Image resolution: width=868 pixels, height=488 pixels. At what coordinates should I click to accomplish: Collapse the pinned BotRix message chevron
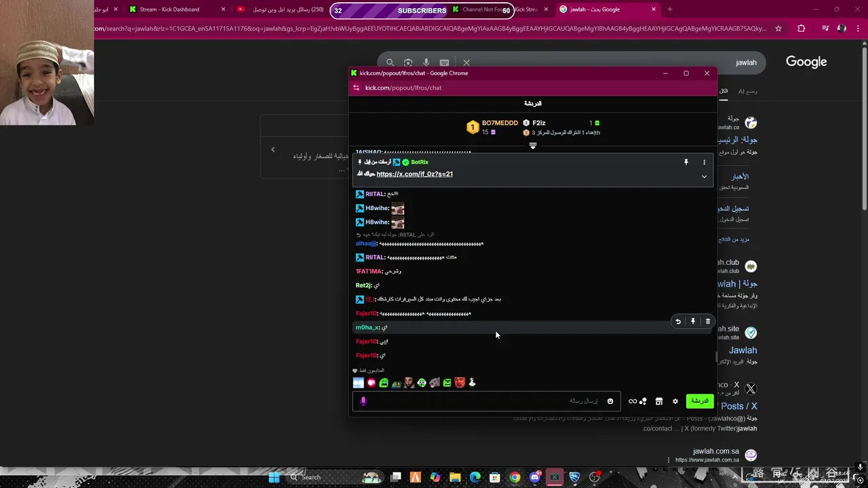tap(704, 176)
